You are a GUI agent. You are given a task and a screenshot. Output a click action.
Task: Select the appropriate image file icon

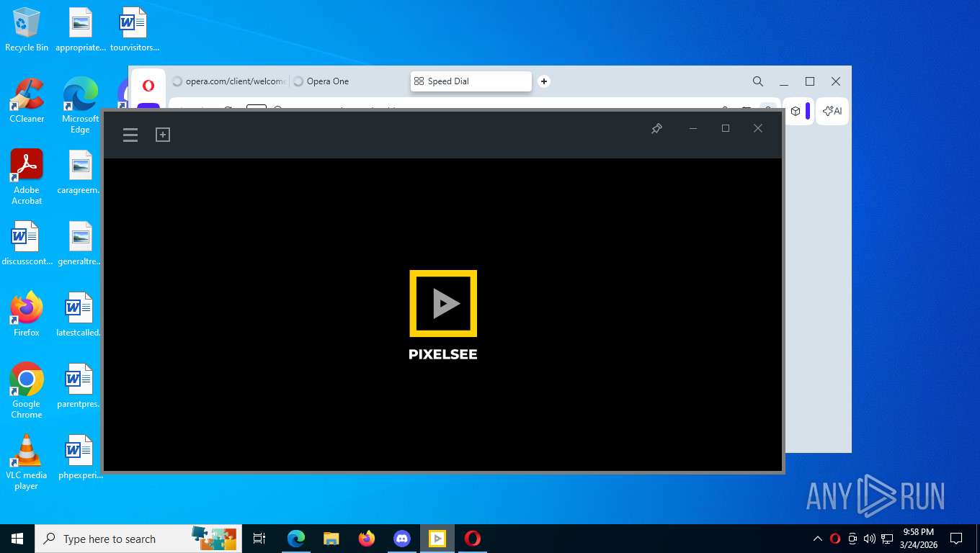(x=80, y=30)
